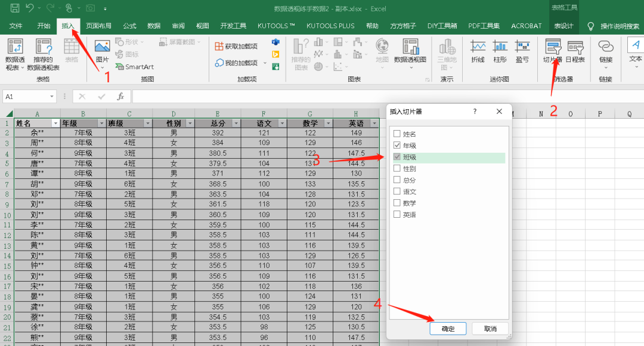The width and height of the screenshot is (644, 346).
Task: Open the 表设计 Table Design tab
Action: pyautogui.click(x=563, y=26)
